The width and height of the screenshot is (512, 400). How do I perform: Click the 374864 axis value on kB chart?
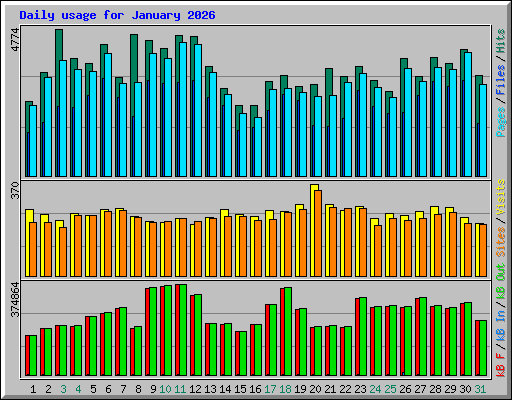(x=15, y=299)
